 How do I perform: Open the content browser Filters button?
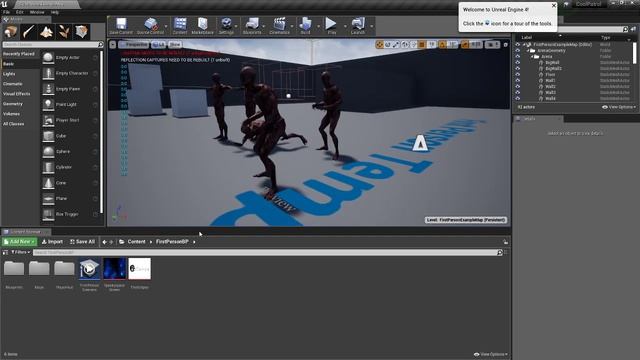(x=20, y=252)
